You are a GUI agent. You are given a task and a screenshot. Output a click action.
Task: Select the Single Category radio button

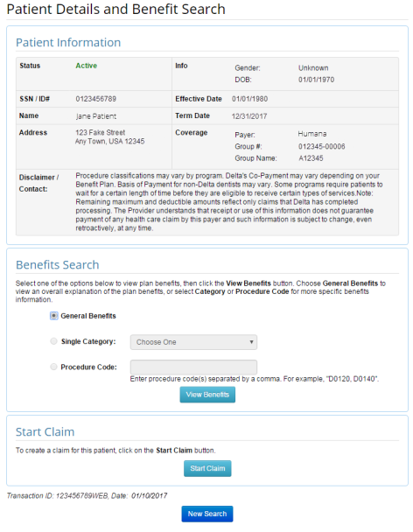click(x=53, y=341)
